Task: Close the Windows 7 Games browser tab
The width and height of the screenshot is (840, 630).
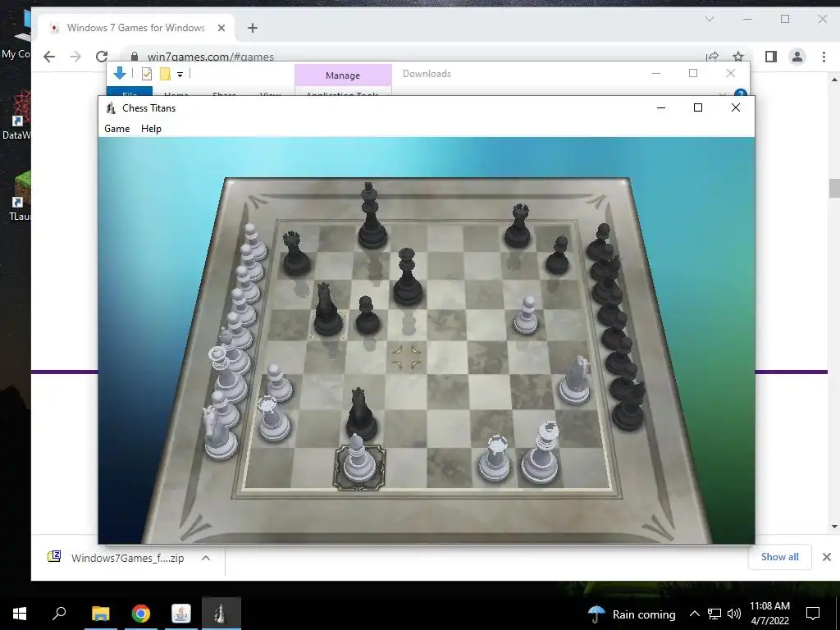Action: pos(221,28)
